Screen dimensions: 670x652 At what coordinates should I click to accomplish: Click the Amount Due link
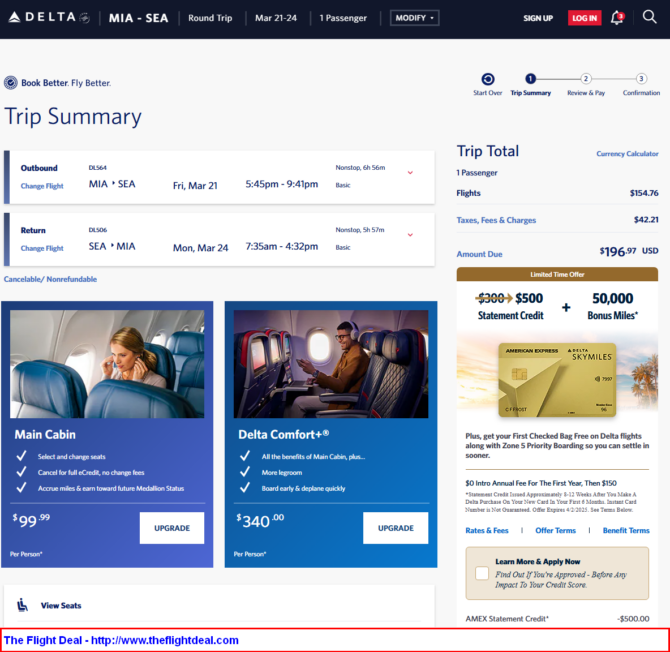click(479, 254)
